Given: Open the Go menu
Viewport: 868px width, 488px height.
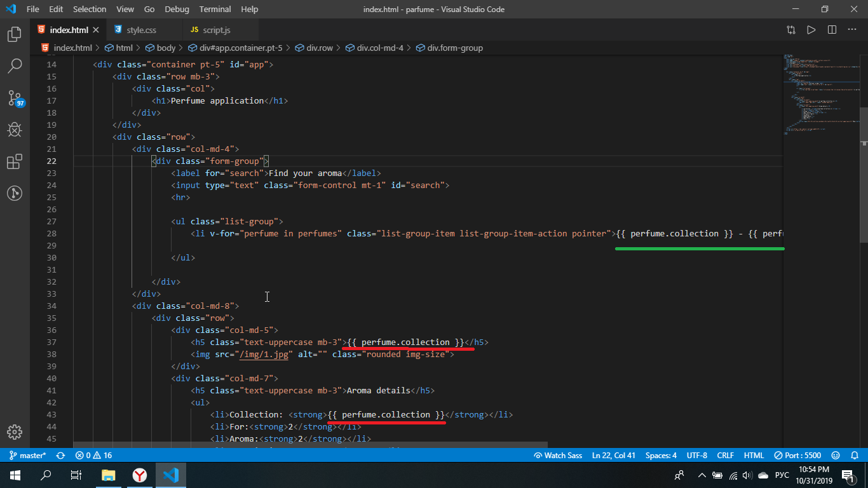Looking at the screenshot, I should click(149, 10).
